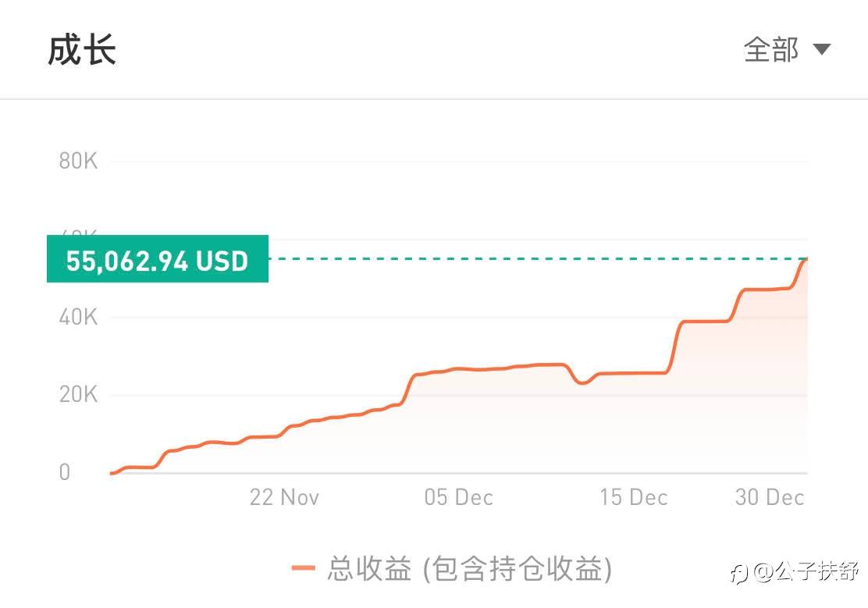Select the 05 Dec date marker

tap(458, 498)
